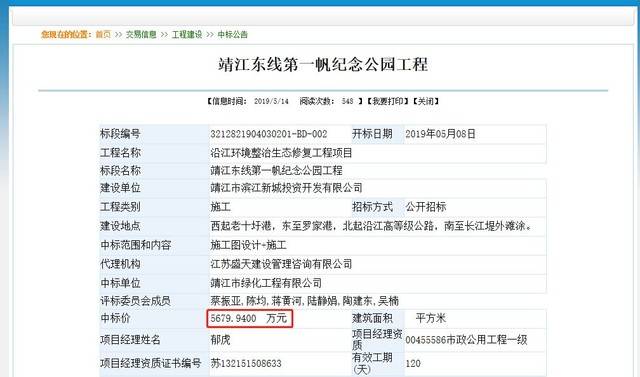Click the 建设地点 label cell
The height and width of the screenshot is (377, 640).
[x=154, y=226]
